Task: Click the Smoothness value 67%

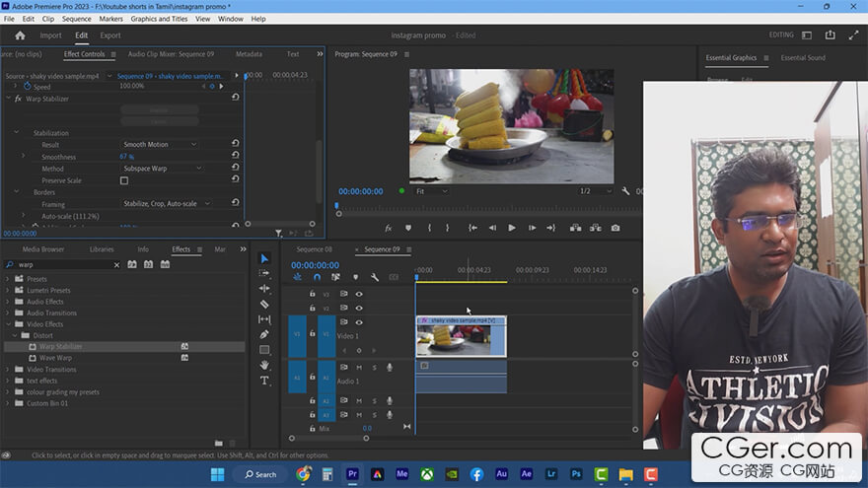Action: [x=127, y=157]
